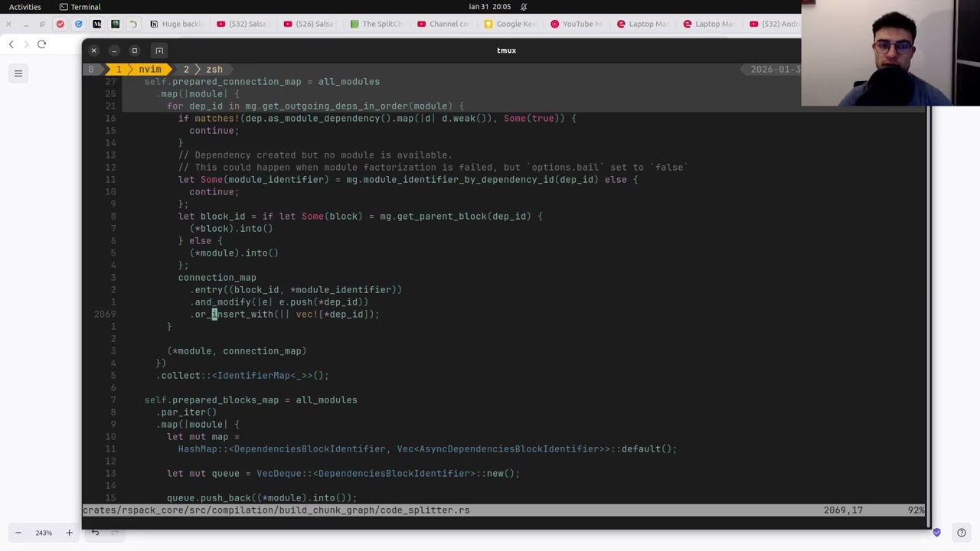The width and height of the screenshot is (980, 551).
Task: Click the 'let mut queue = VecDeque' line
Action: (x=343, y=474)
